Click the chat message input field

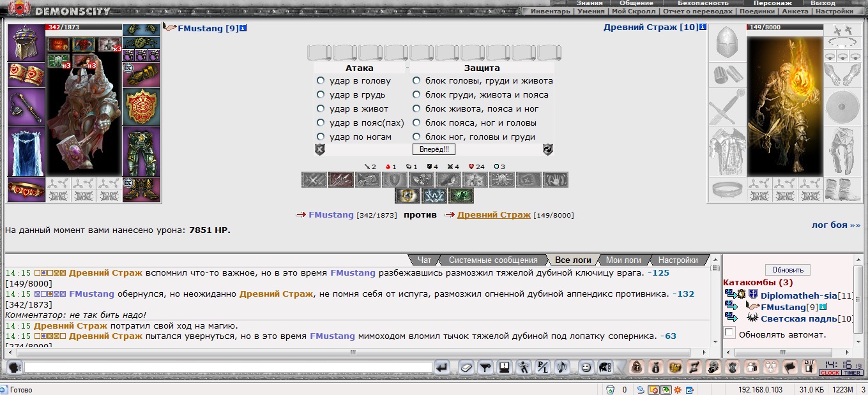pos(228,368)
